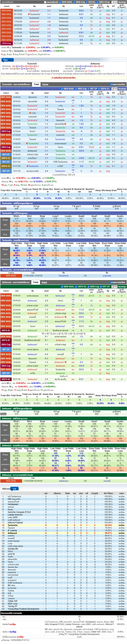127x644 pixels.
Task: Click Tarnby FF row in odds table
Action: click(x=63, y=606)
